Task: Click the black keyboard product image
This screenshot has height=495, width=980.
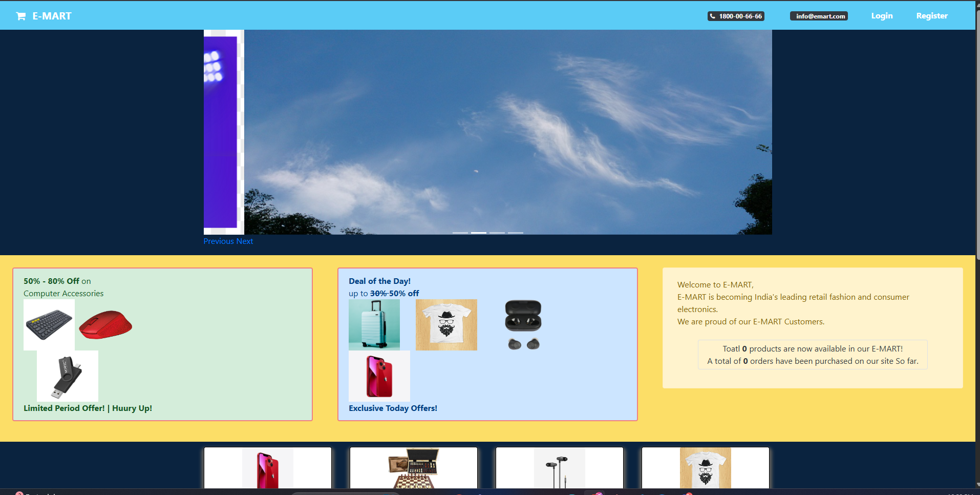Action: pos(49,325)
